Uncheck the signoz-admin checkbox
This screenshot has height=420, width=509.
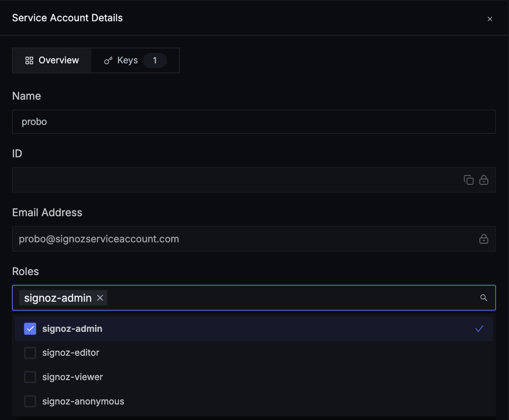click(30, 329)
